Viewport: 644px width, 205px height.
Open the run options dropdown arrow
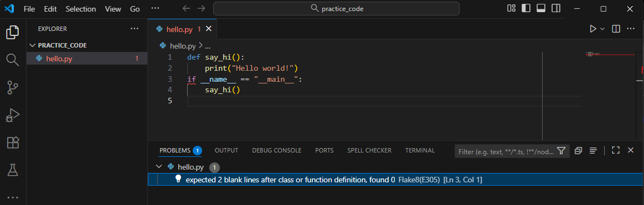(602, 29)
